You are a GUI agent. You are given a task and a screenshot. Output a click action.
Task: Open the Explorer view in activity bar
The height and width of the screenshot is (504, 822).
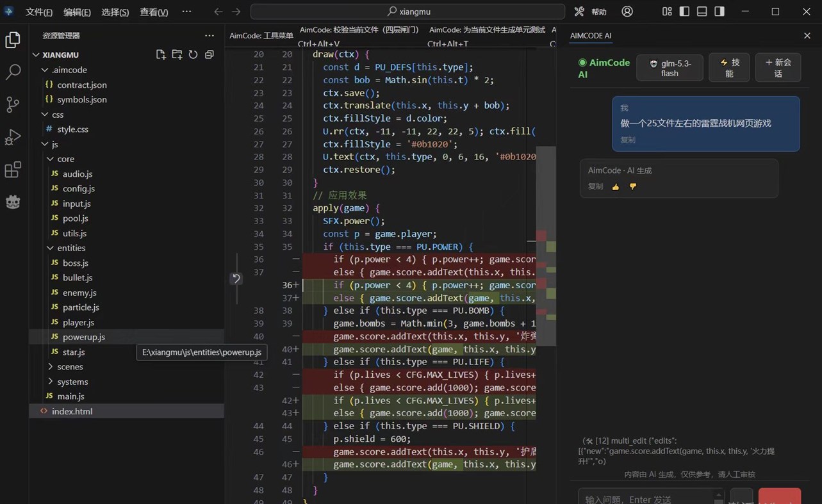pyautogui.click(x=13, y=40)
